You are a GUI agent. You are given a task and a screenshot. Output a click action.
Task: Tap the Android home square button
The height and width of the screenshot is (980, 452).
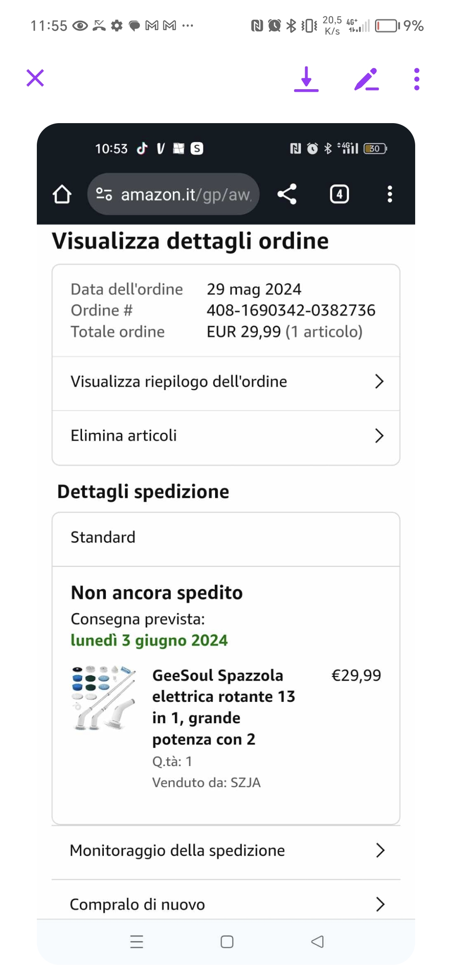[227, 942]
